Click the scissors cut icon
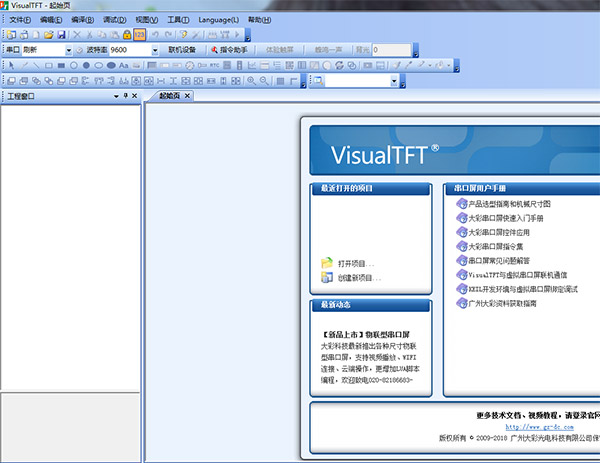The height and width of the screenshot is (463, 600). click(x=89, y=35)
